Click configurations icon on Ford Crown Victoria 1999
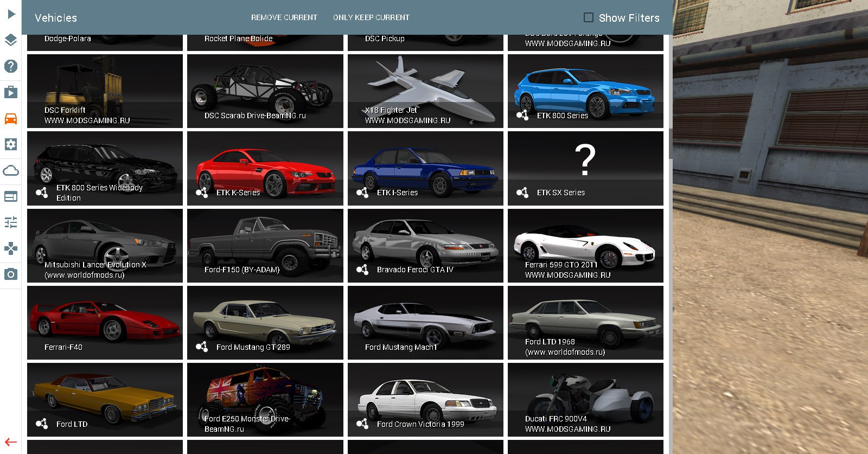This screenshot has width=868, height=454. pyautogui.click(x=362, y=424)
